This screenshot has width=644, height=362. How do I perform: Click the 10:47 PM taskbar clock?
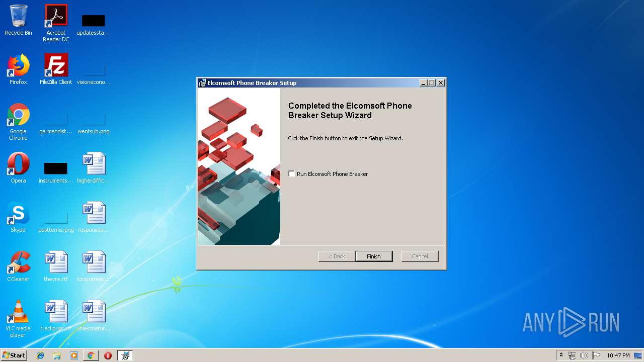click(x=618, y=355)
